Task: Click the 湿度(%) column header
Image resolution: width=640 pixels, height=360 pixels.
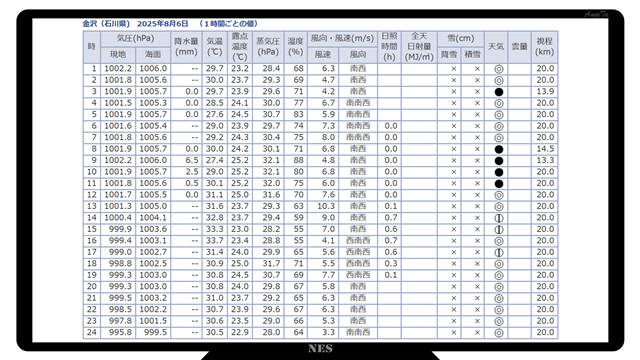Action: [x=296, y=47]
